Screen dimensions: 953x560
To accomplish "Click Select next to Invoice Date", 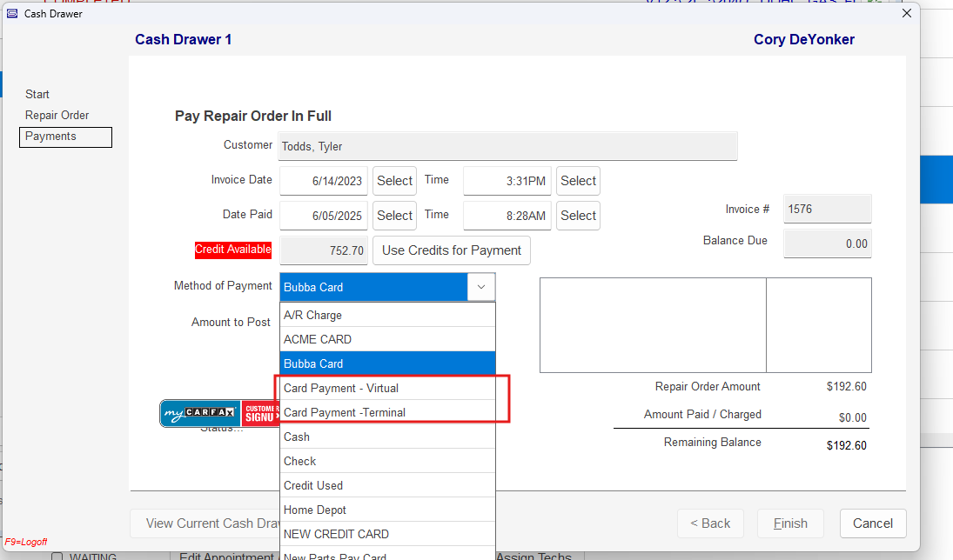I will pos(394,181).
